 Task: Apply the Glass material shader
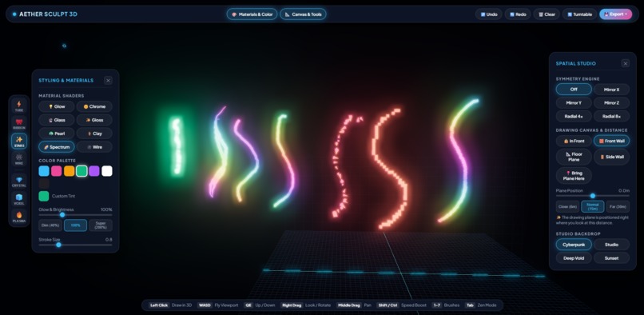tap(57, 120)
